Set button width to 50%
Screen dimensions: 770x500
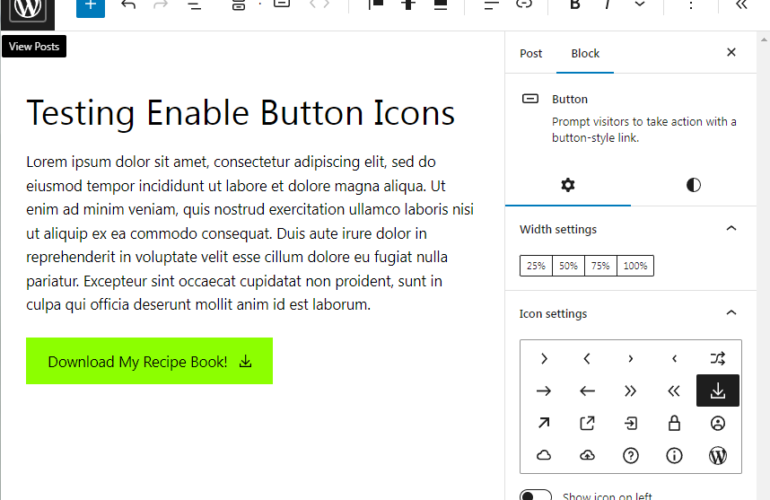569,266
